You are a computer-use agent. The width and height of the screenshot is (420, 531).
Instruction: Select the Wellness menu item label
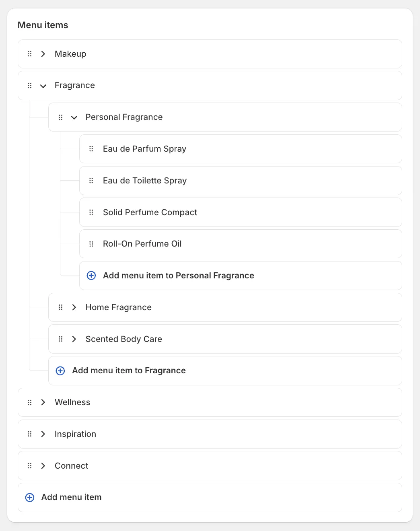pos(72,402)
